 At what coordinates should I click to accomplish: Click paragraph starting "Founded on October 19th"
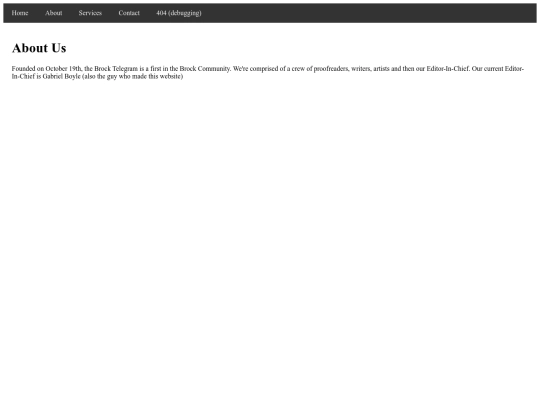(268, 72)
